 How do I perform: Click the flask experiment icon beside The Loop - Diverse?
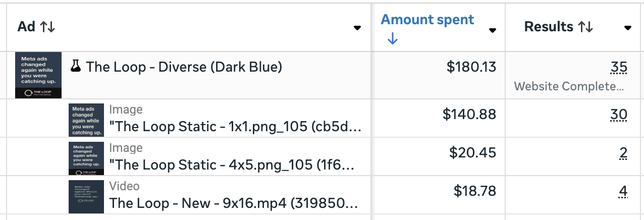pos(76,67)
